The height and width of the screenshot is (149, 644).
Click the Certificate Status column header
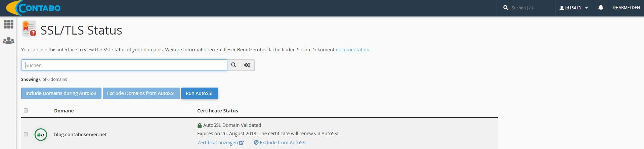click(x=218, y=111)
